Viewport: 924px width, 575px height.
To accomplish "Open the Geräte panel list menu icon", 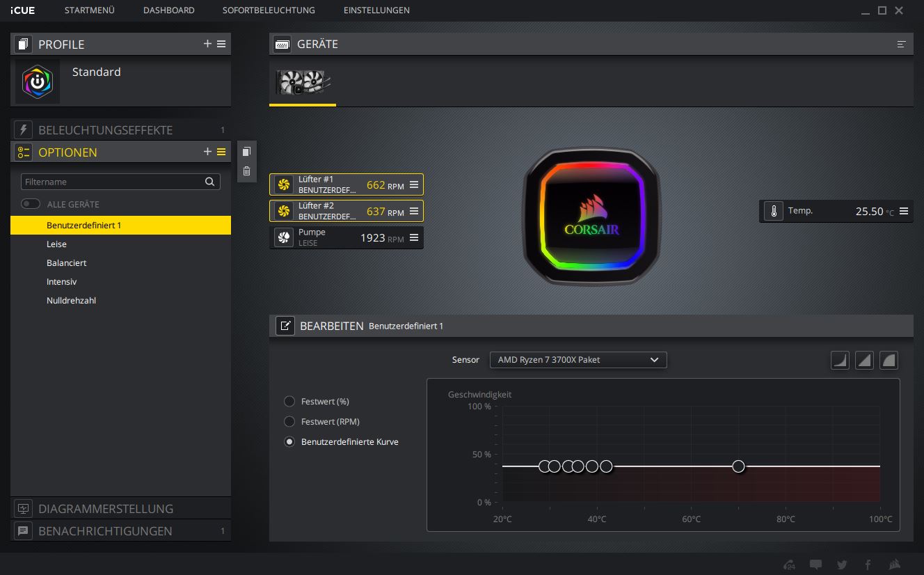I will (901, 44).
